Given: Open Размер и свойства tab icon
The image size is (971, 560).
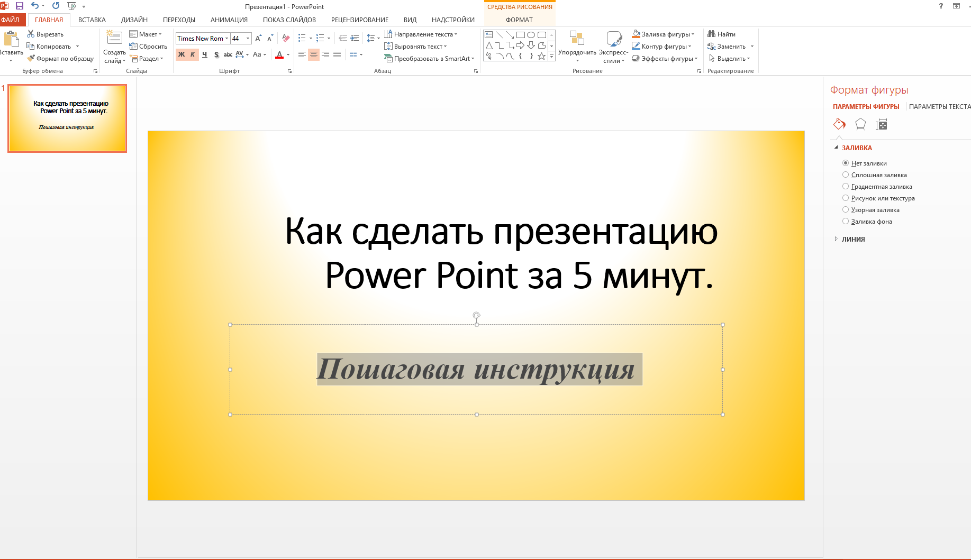Looking at the screenshot, I should tap(882, 124).
